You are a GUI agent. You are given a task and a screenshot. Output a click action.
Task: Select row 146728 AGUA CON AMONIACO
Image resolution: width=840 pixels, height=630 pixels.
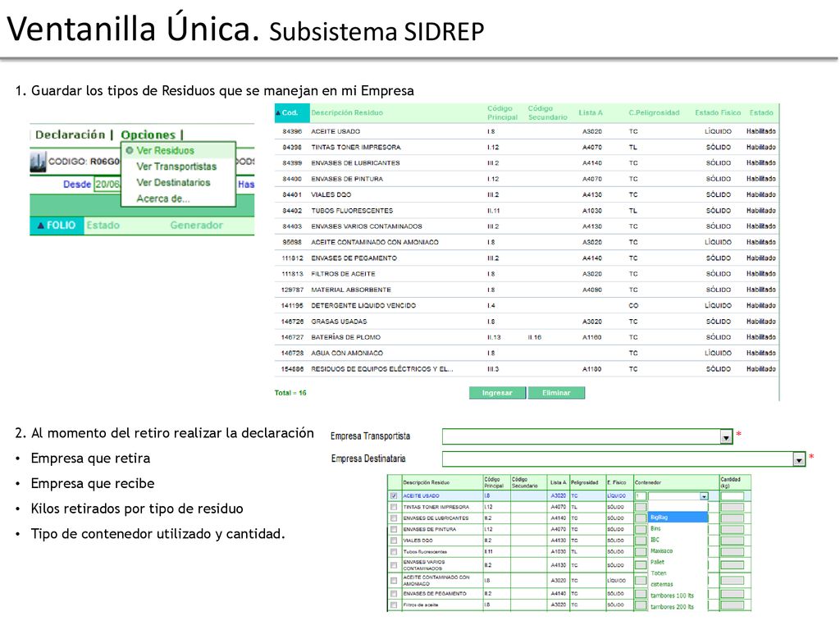527,353
